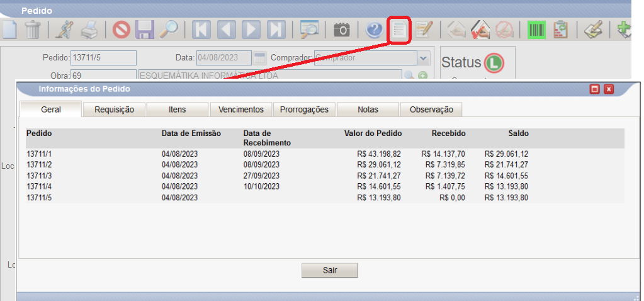Click the R$ 7.319,85 received value

[445, 164]
